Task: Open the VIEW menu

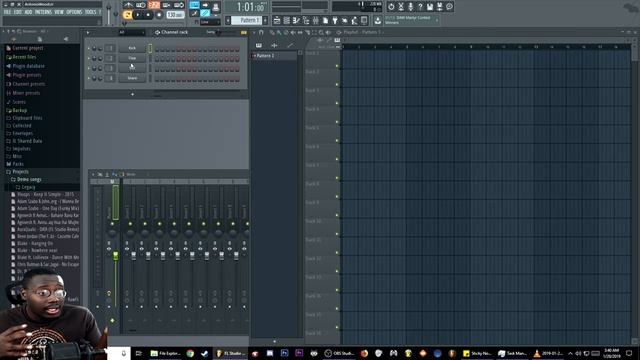Action: 59,12
